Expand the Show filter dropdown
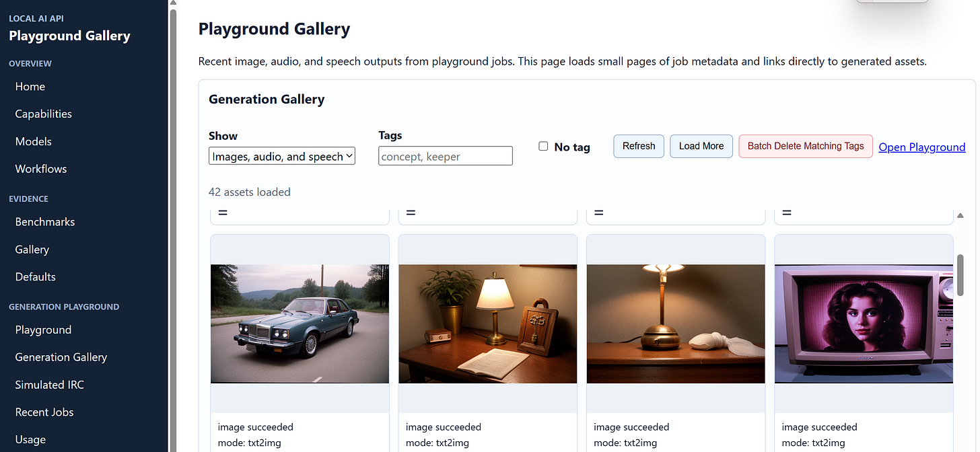This screenshot has height=452, width=980. point(282,156)
